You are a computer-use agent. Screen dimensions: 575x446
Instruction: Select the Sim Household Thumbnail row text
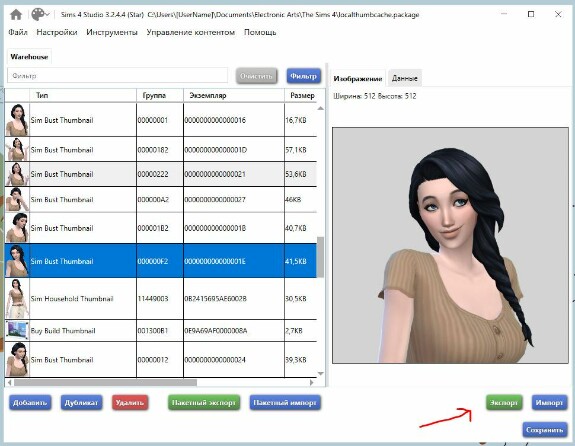click(72, 299)
